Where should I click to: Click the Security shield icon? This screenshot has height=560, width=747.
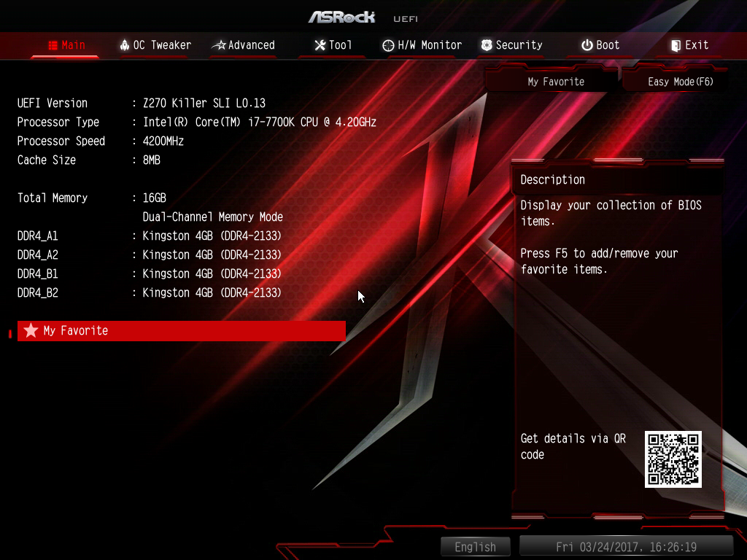click(487, 45)
